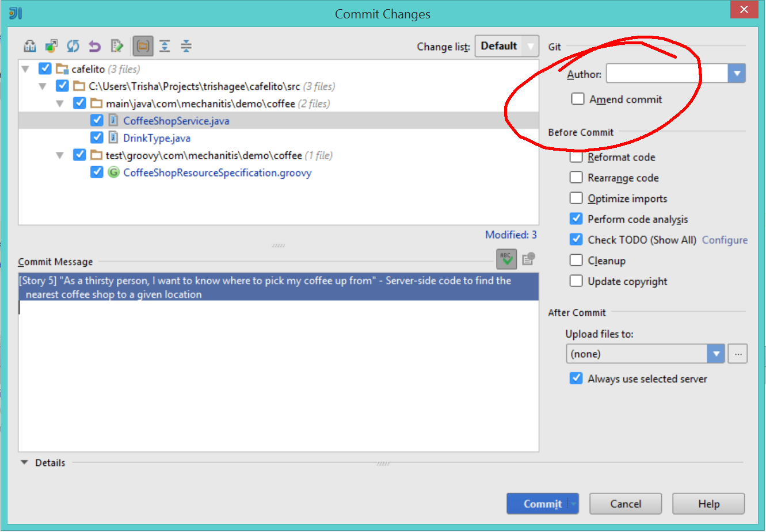
Task: Open the Author dropdown arrow
Action: [737, 73]
